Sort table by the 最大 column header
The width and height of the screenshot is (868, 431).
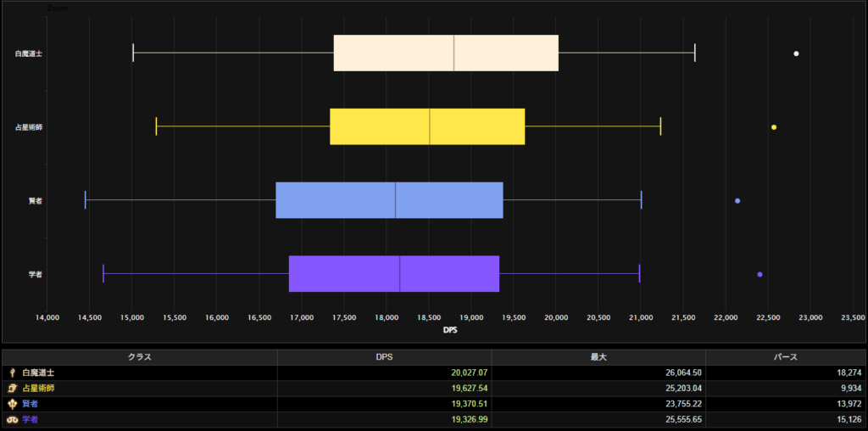[598, 357]
